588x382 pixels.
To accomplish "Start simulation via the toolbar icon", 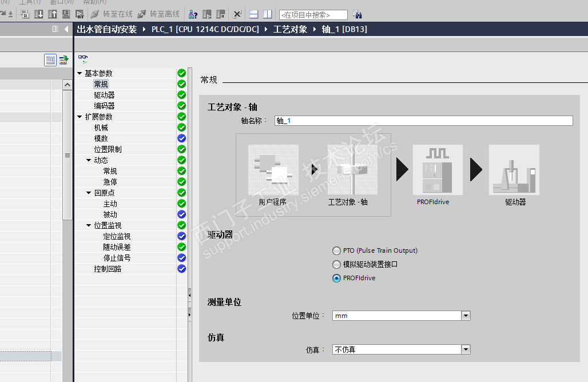I will pyautogui.click(x=66, y=14).
